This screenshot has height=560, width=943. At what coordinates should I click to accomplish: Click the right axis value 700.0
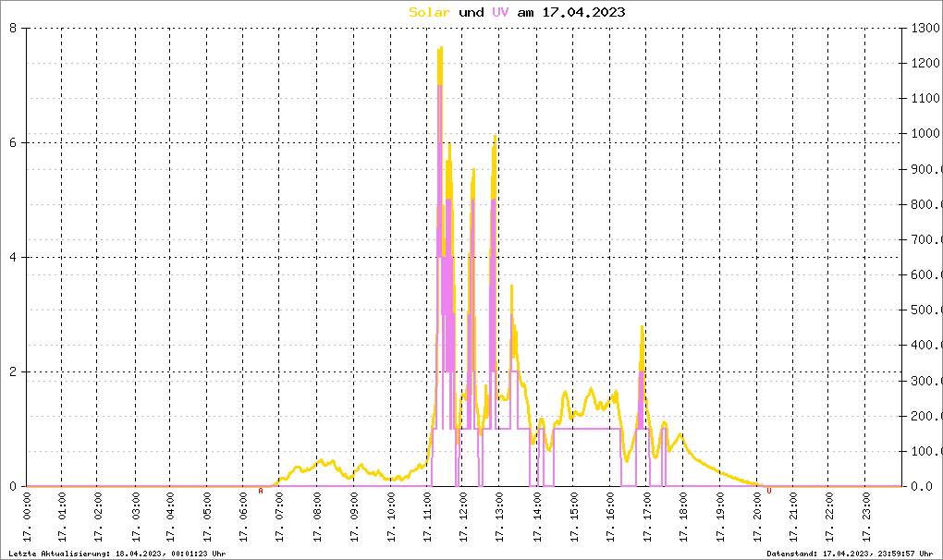(926, 239)
